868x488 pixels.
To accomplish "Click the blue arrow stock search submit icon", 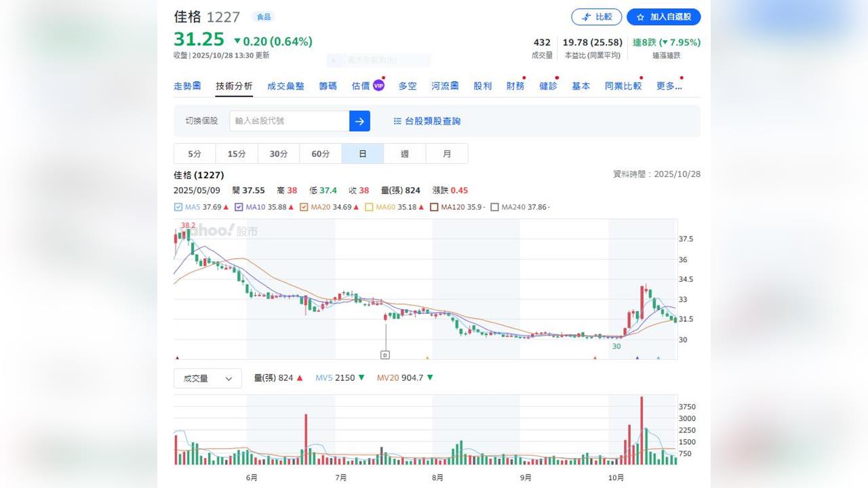I will click(359, 121).
